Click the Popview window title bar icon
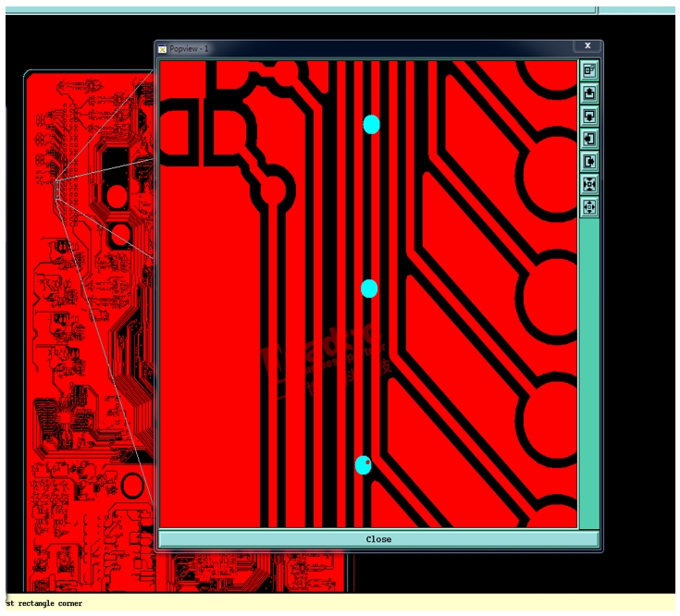 (x=163, y=48)
